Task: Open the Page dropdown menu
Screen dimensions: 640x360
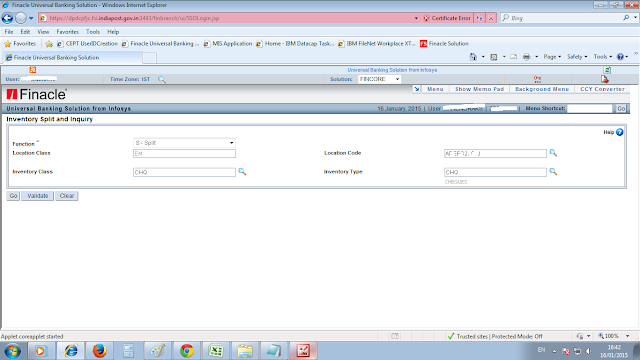Action: [x=552, y=57]
